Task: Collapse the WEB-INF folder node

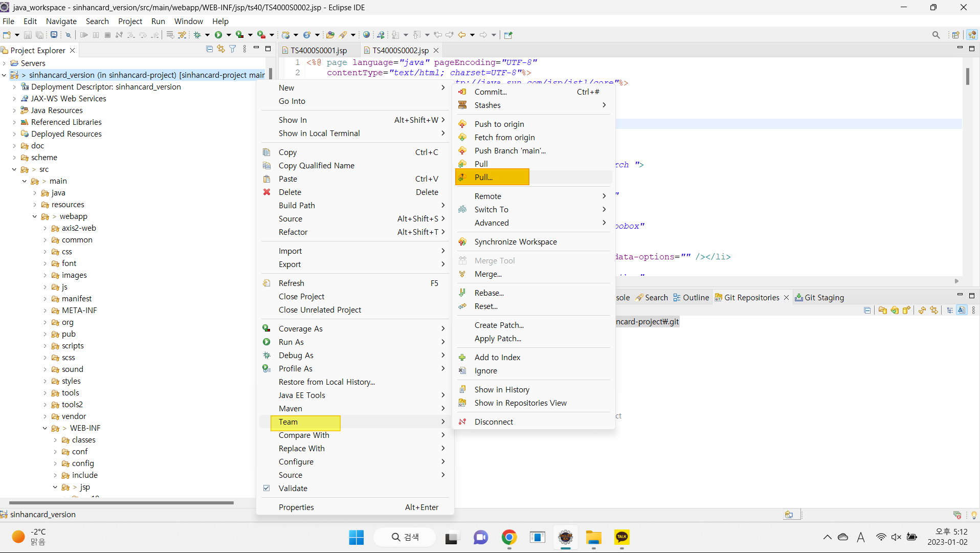Action: (x=45, y=428)
